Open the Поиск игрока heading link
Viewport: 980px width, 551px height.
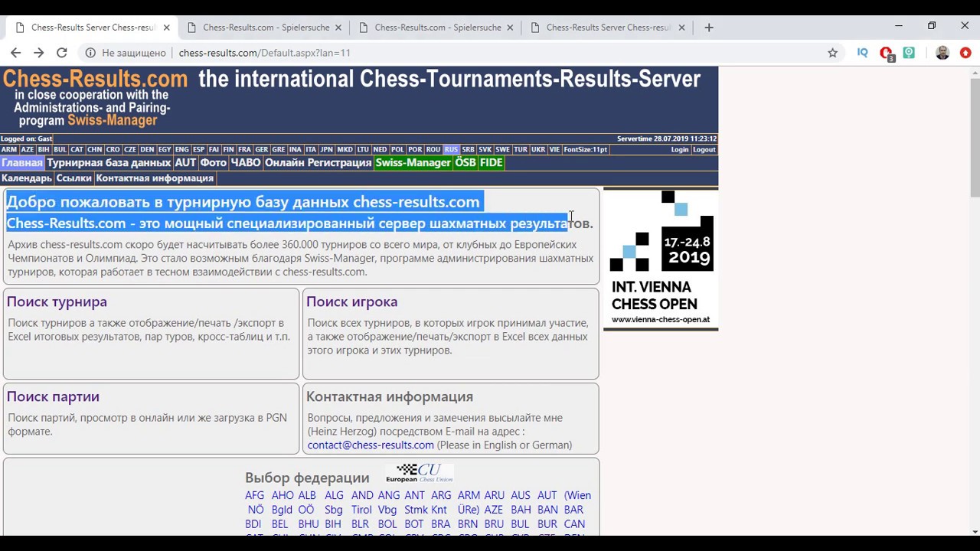351,302
